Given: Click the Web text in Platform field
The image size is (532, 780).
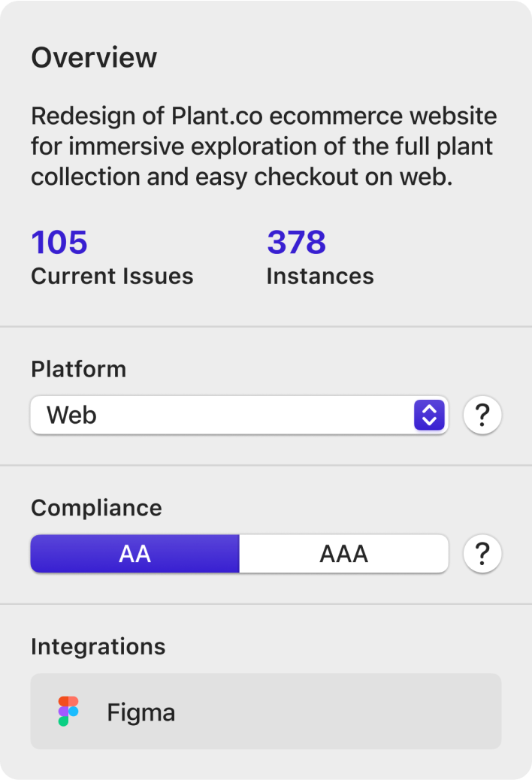Looking at the screenshot, I should click(71, 415).
